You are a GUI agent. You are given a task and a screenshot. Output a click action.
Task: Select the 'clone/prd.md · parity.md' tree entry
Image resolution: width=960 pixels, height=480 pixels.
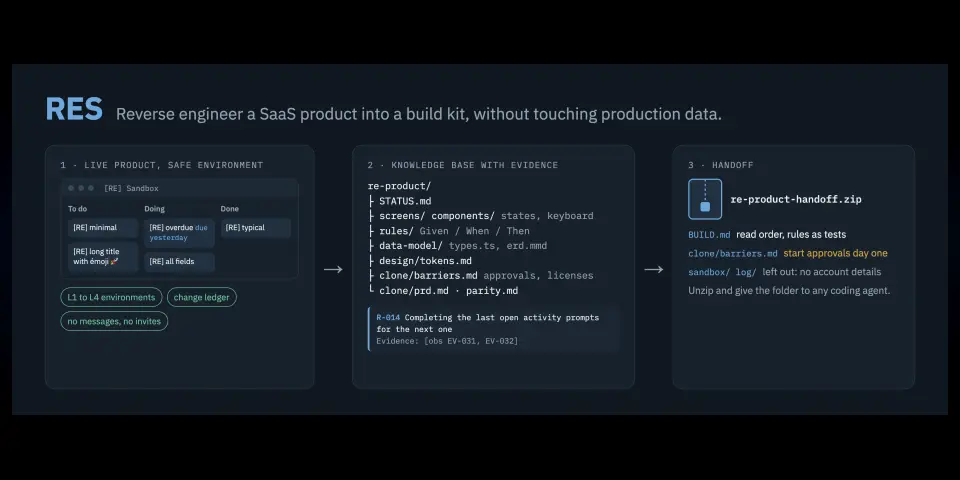(449, 291)
